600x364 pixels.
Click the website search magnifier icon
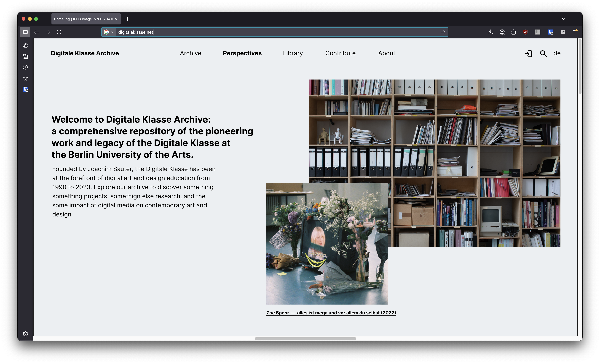(x=543, y=54)
